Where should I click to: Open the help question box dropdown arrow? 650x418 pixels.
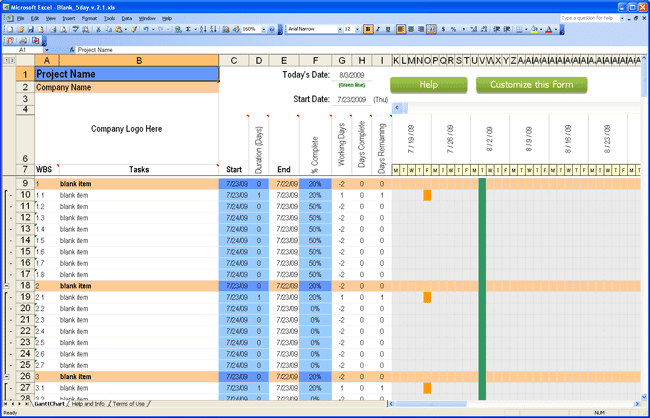pyautogui.click(x=622, y=18)
